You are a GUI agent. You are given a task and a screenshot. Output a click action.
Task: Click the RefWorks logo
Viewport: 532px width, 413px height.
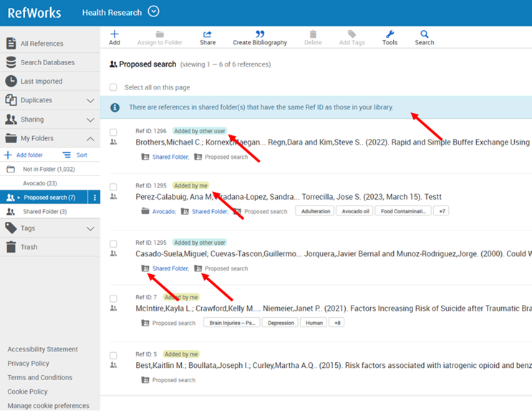(34, 13)
